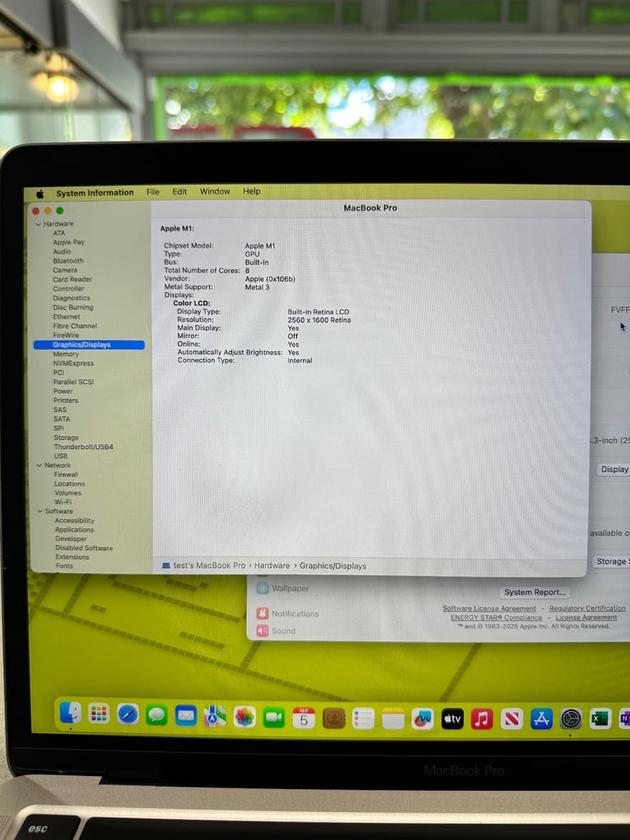
Task: Open the Help menu
Action: pyautogui.click(x=251, y=191)
